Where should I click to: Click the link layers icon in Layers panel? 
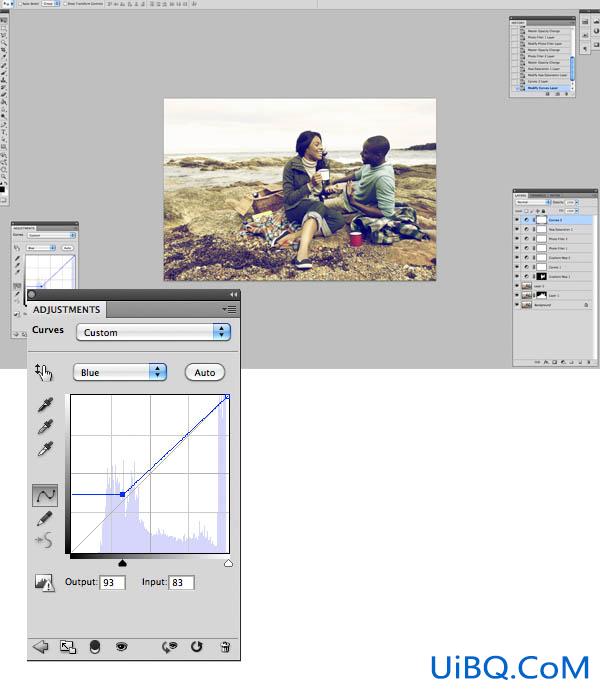pos(537,362)
